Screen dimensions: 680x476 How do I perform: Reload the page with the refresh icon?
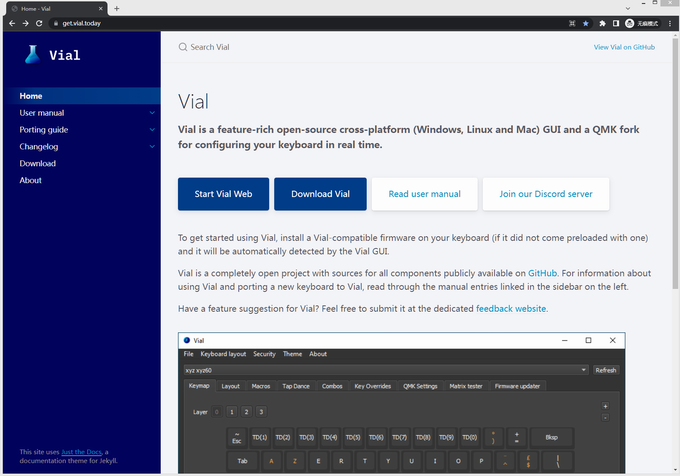tap(39, 22)
